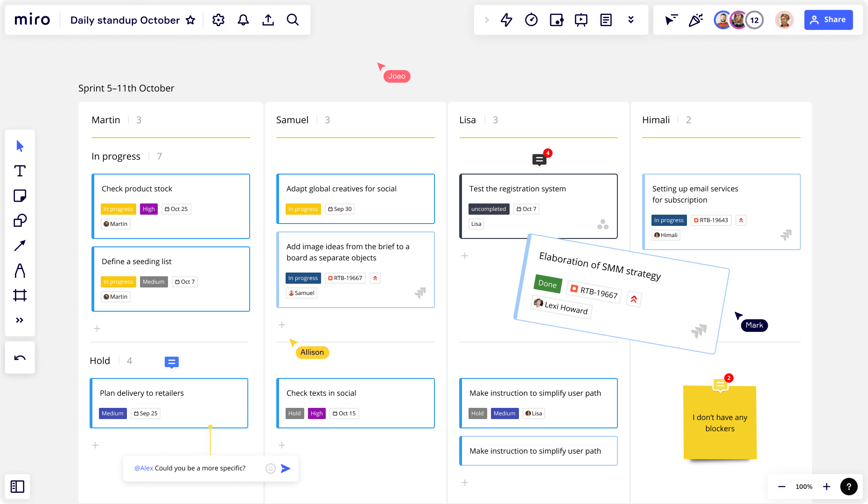Open the presentation mode icon
This screenshot has width=868, height=504.
point(581,20)
